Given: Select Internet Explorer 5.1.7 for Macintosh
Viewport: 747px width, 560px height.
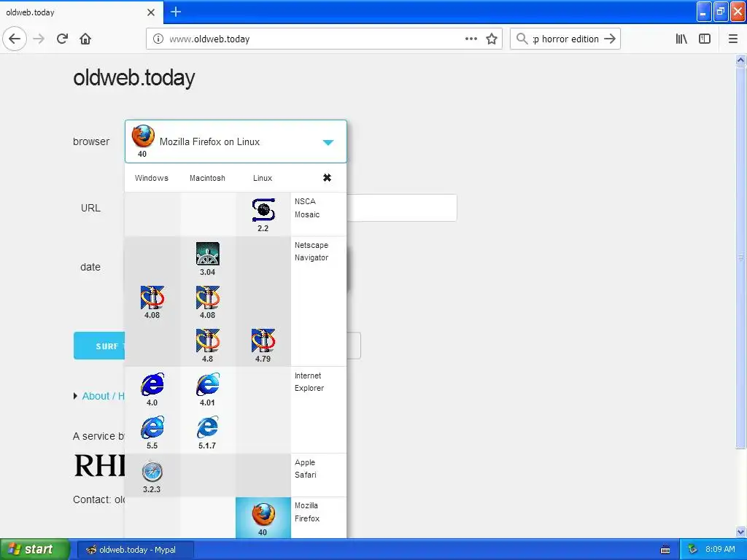Looking at the screenshot, I should tap(207, 432).
